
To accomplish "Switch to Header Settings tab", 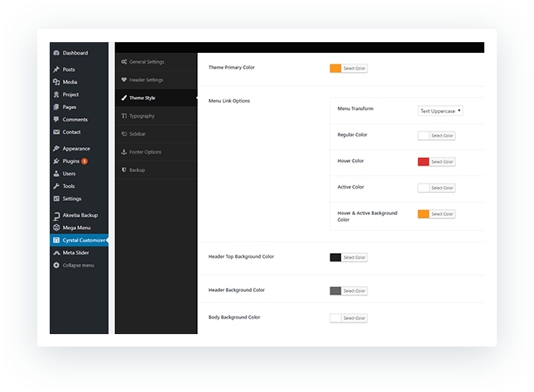I will point(156,79).
